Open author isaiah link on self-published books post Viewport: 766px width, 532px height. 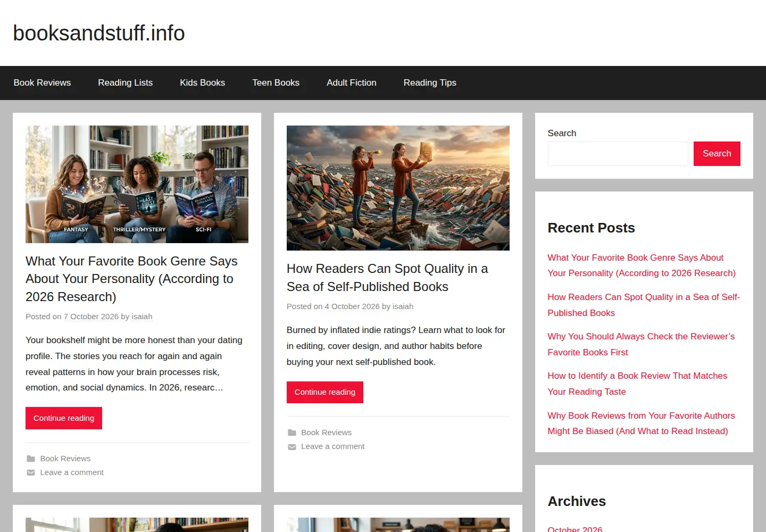point(403,306)
